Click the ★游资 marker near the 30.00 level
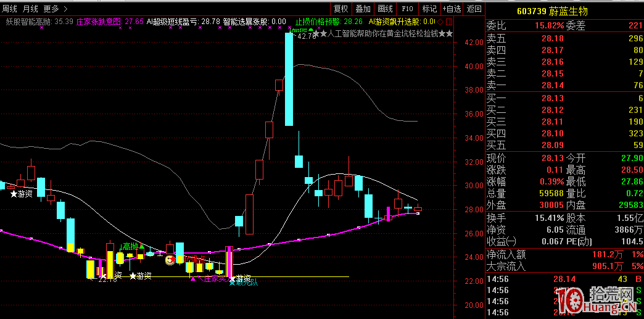Image resolution: width=644 pixels, height=319 pixels. click(22, 194)
